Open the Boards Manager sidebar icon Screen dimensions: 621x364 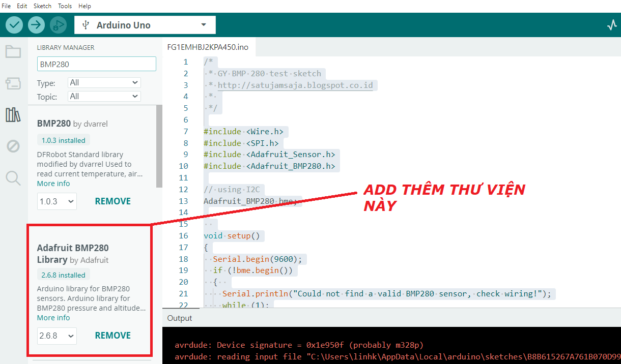[13, 83]
